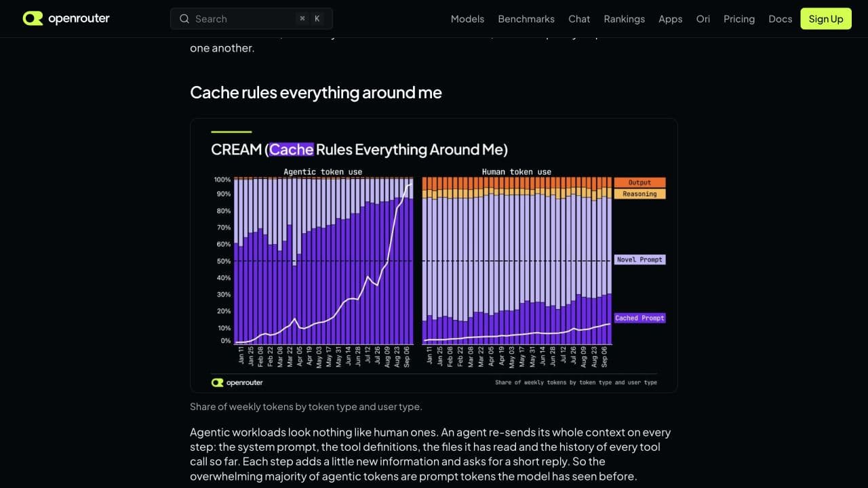Viewport: 868px width, 488px height.
Task: Click the small footnote text inside the chart footer
Action: coord(576,382)
